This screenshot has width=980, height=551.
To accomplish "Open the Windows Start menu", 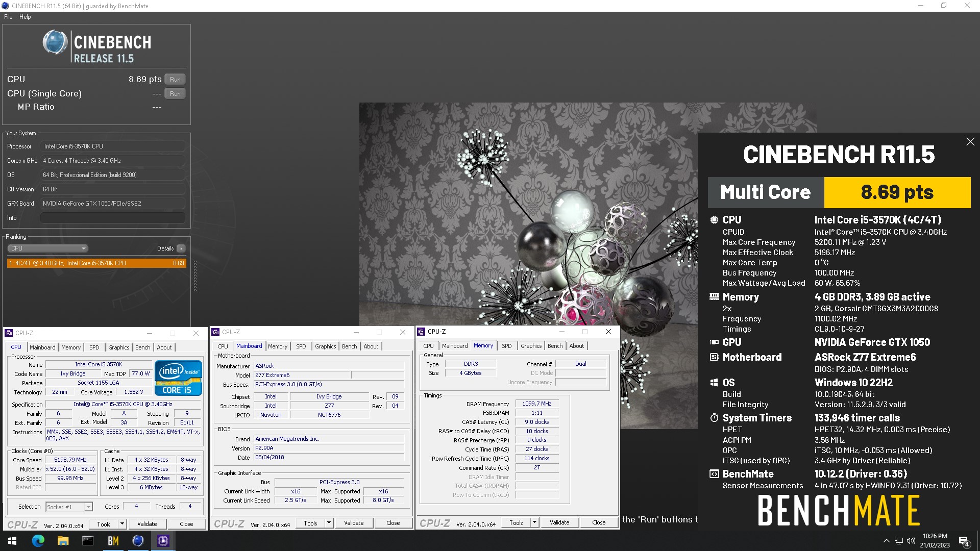I will tap(12, 541).
